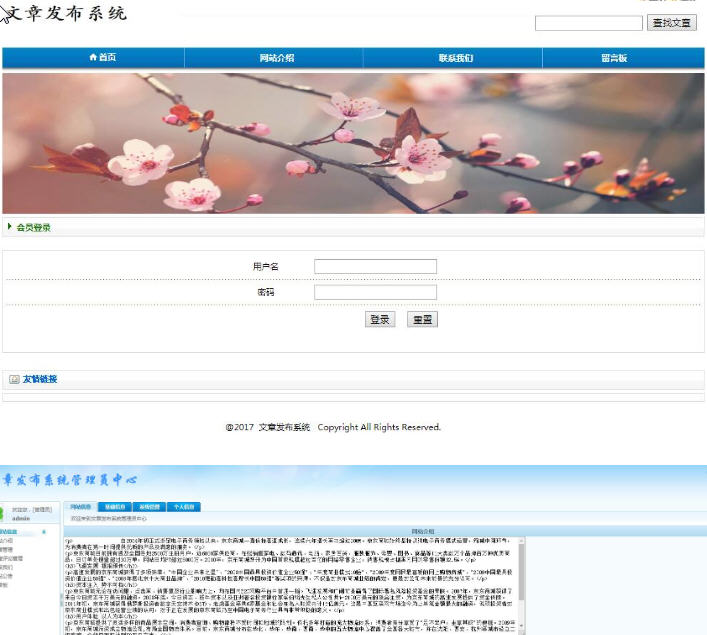This screenshot has width=707, height=635.
Task: Focus the 用户名 input field
Action: [375, 266]
